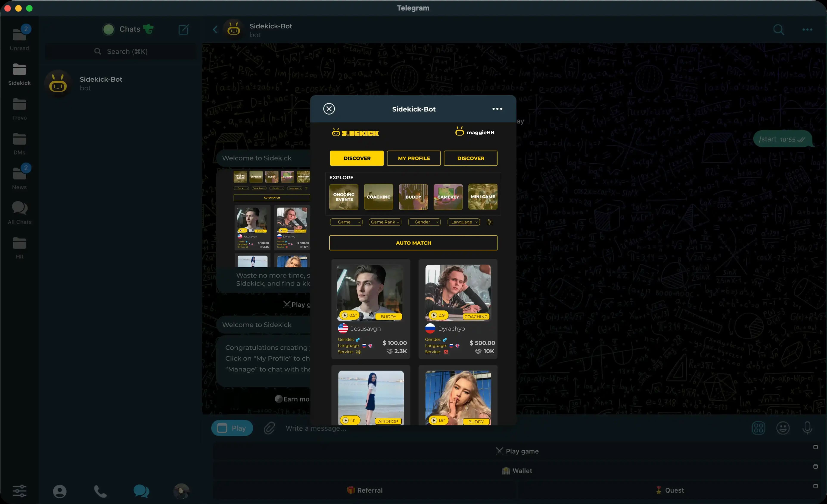The width and height of the screenshot is (827, 504).
Task: Expand the Game filter dropdown
Action: [346, 222]
